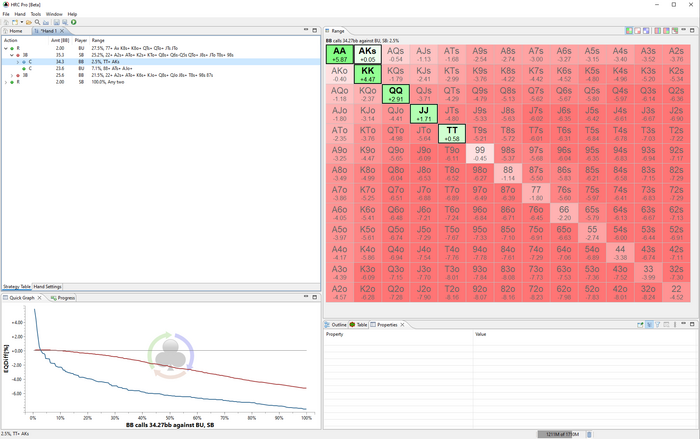Select the JJ hand cell
Viewport: 700px width, 439px height.
(x=424, y=114)
